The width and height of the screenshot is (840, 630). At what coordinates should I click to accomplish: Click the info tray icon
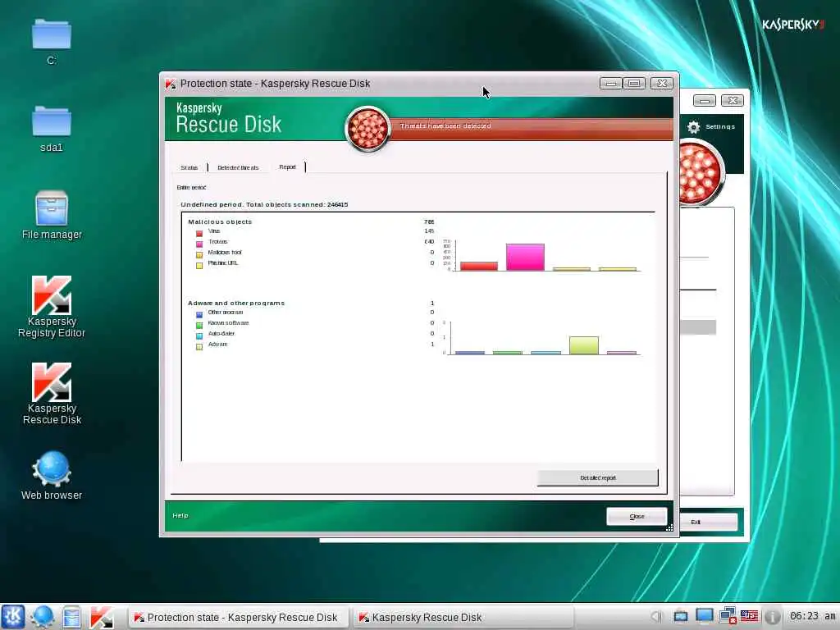pyautogui.click(x=771, y=617)
